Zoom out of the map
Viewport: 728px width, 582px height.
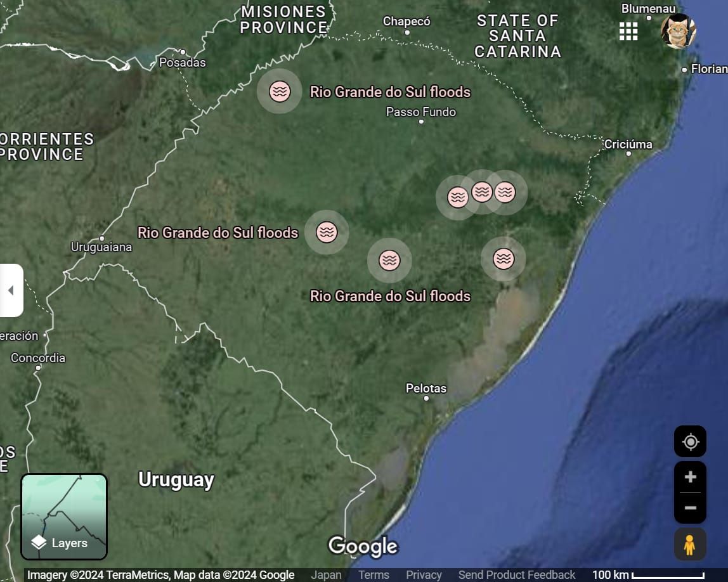click(x=690, y=508)
